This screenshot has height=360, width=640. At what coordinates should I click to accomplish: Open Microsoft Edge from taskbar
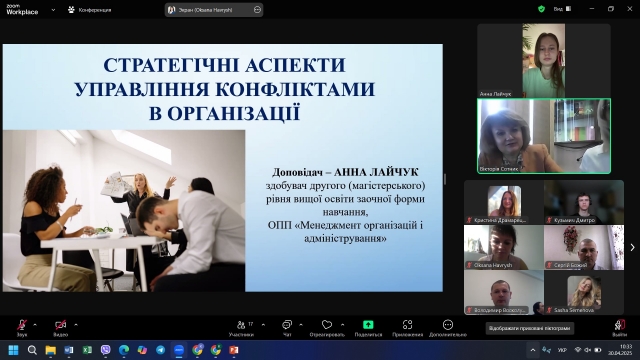(x=124, y=350)
